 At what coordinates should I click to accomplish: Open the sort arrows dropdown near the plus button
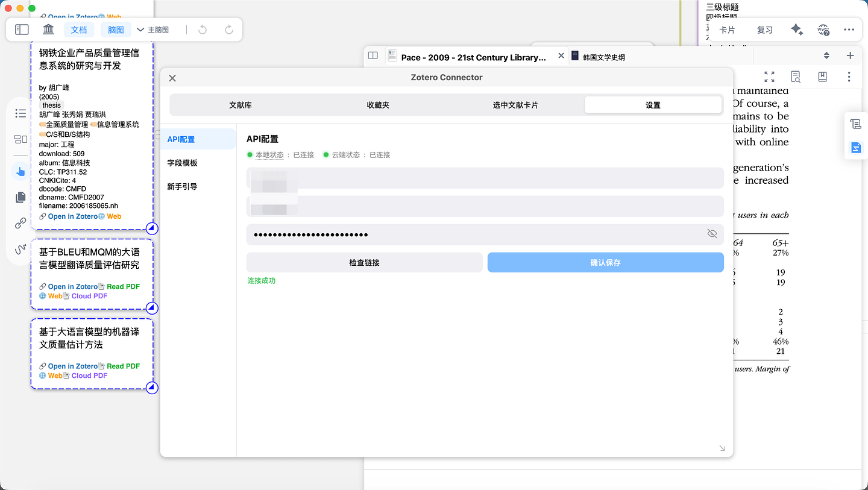pyautogui.click(x=826, y=55)
